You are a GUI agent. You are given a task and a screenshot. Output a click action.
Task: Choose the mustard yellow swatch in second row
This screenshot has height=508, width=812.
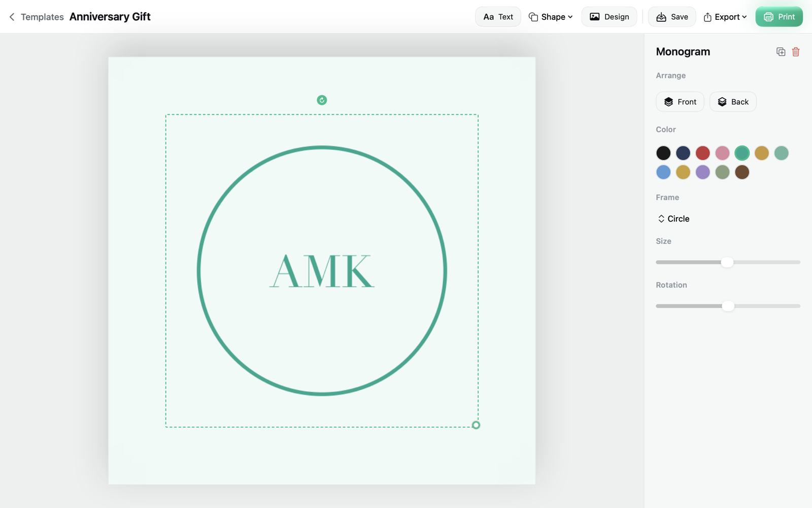pyautogui.click(x=683, y=172)
